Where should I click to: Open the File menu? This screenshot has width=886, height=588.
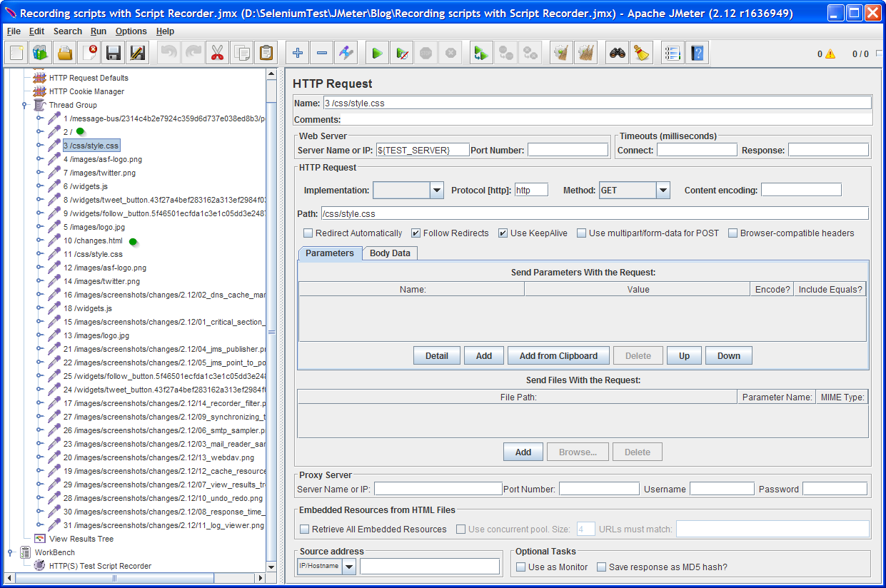tap(14, 31)
